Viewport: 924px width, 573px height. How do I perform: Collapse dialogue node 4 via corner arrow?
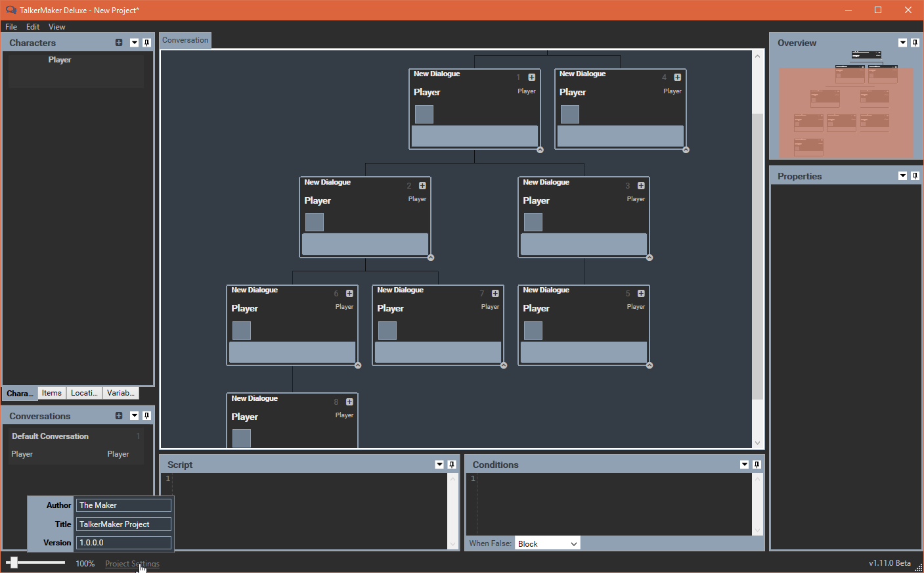coord(686,150)
